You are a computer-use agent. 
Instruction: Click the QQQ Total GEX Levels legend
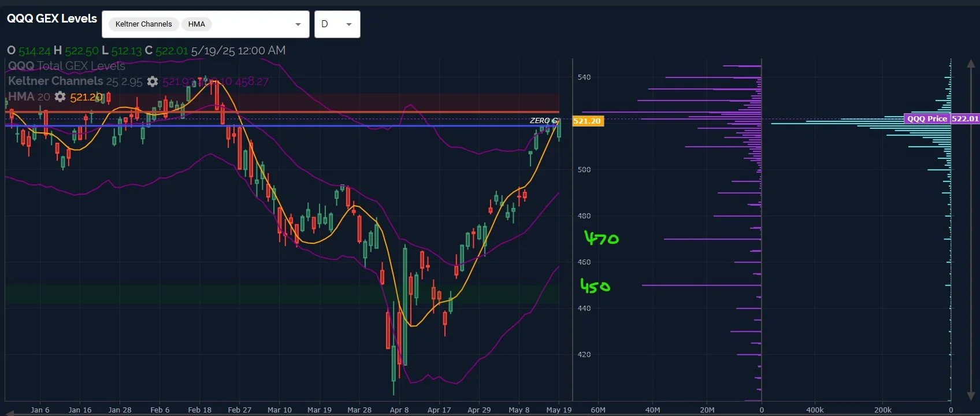pyautogui.click(x=66, y=66)
